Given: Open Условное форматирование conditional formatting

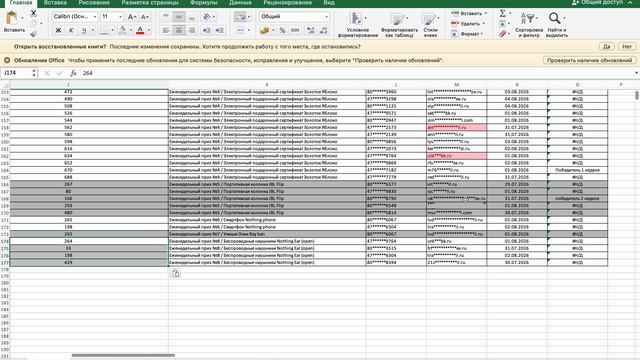Looking at the screenshot, I should [x=358, y=25].
